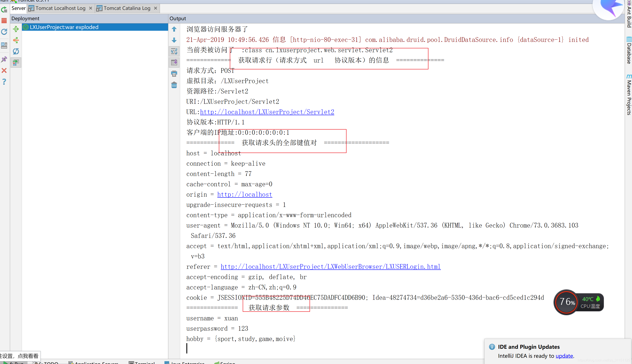Click the red DruidDataSource inited log line
The width and height of the screenshot is (632, 364).
coord(387,40)
